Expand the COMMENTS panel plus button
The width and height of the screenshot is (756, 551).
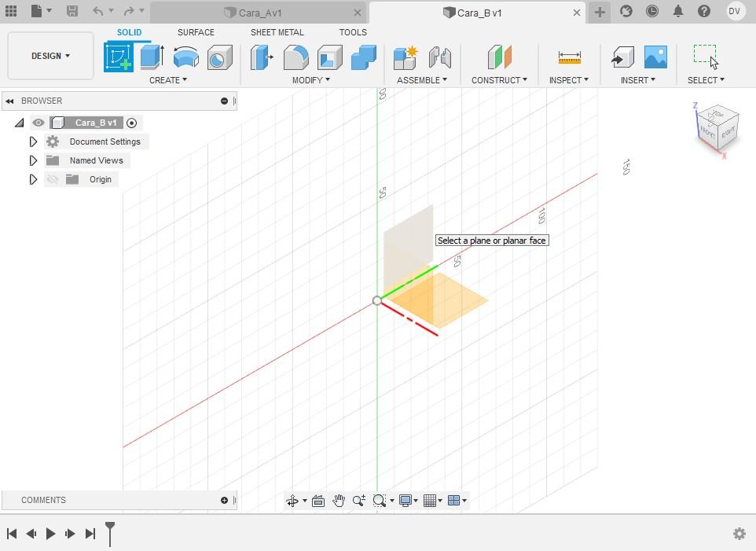224,501
